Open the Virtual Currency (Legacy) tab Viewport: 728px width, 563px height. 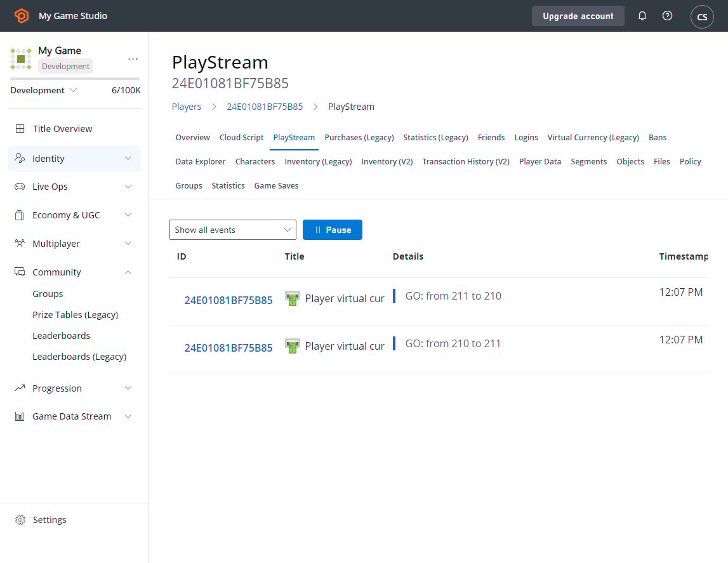click(x=593, y=137)
